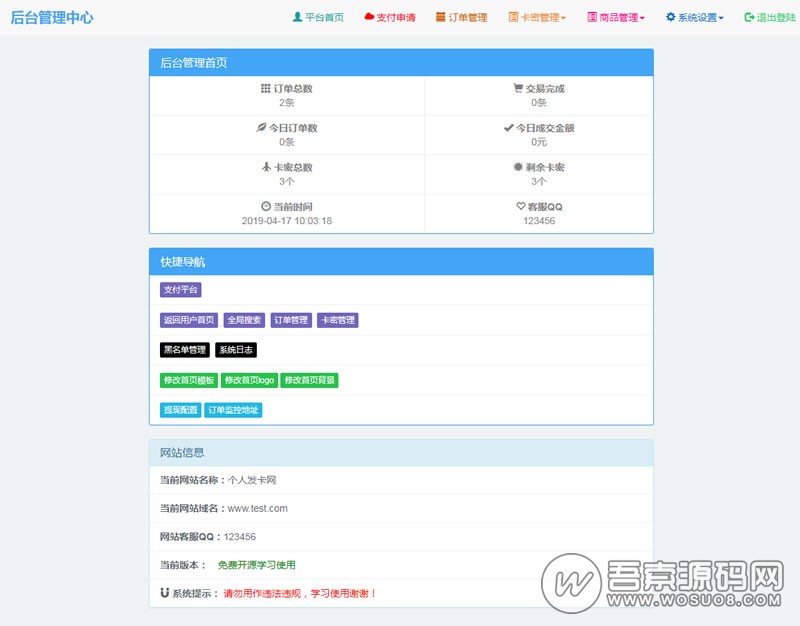The height and width of the screenshot is (626, 800).
Task: Click the checkmark icon beside 今日成交金额
Action: tap(509, 128)
